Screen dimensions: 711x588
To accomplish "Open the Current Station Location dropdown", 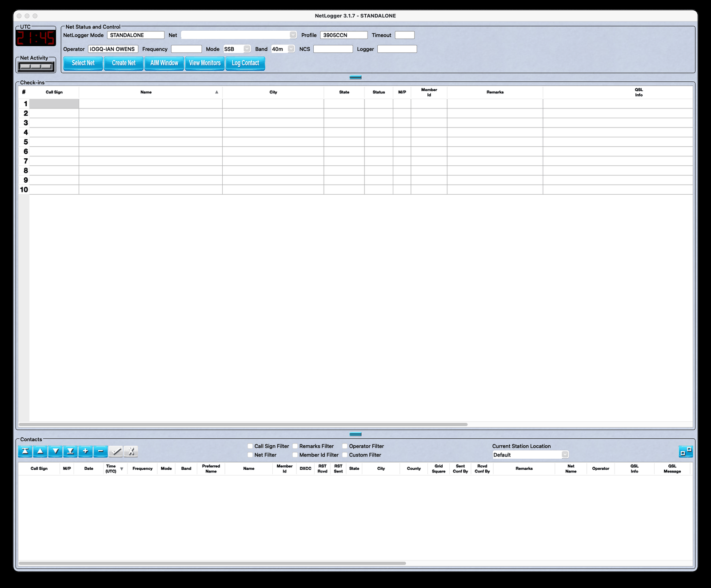I will pyautogui.click(x=531, y=455).
